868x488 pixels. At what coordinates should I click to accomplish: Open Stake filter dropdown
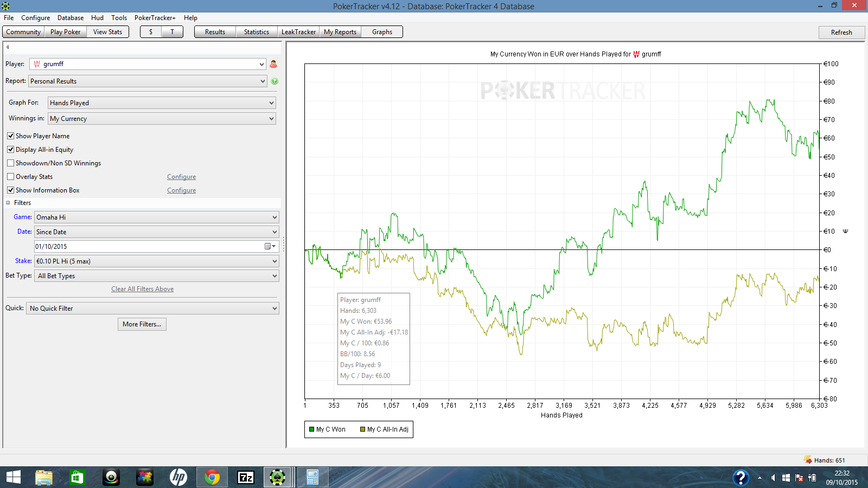click(157, 261)
